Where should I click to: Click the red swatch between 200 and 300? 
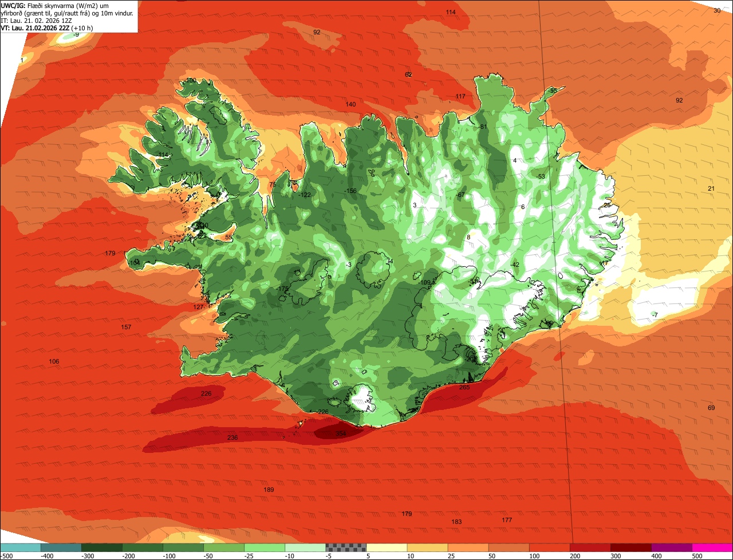[x=589, y=547]
